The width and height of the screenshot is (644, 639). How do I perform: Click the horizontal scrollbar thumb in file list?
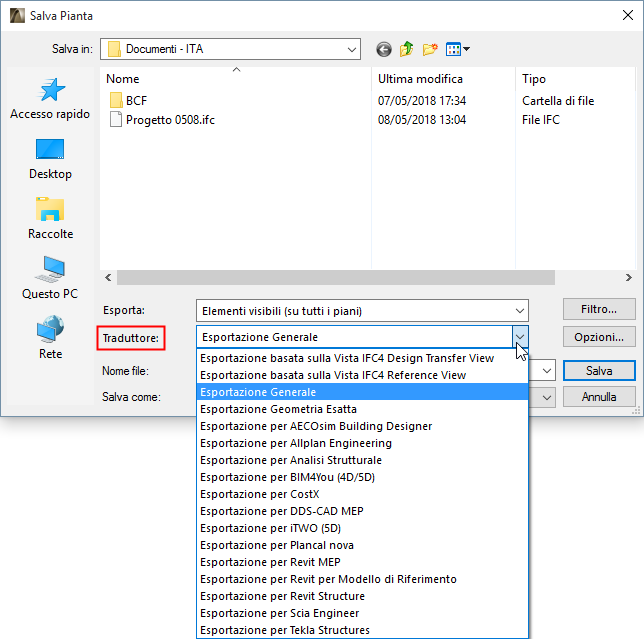click(336, 278)
